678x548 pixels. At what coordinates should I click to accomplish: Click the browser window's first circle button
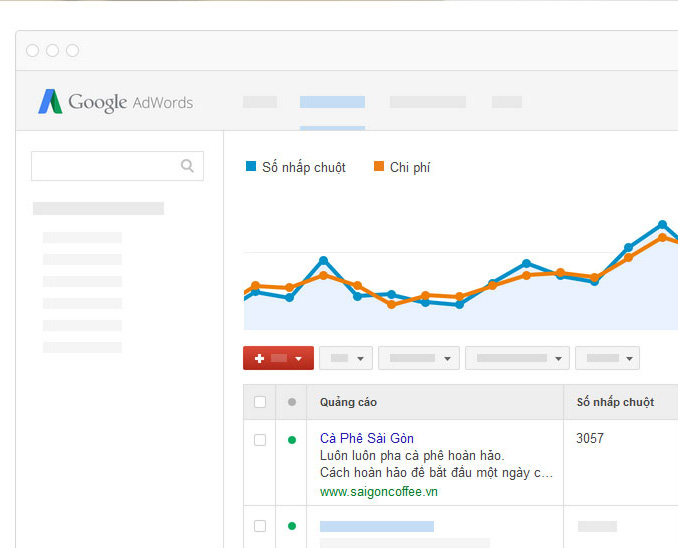pos(33,50)
